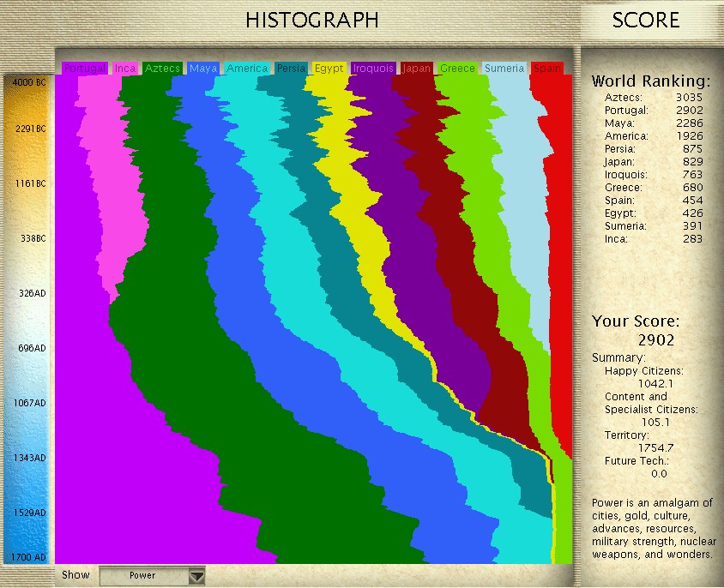Screen dimensions: 724x588
Task: Select the 1067AD timeline marker
Action: 28,403
